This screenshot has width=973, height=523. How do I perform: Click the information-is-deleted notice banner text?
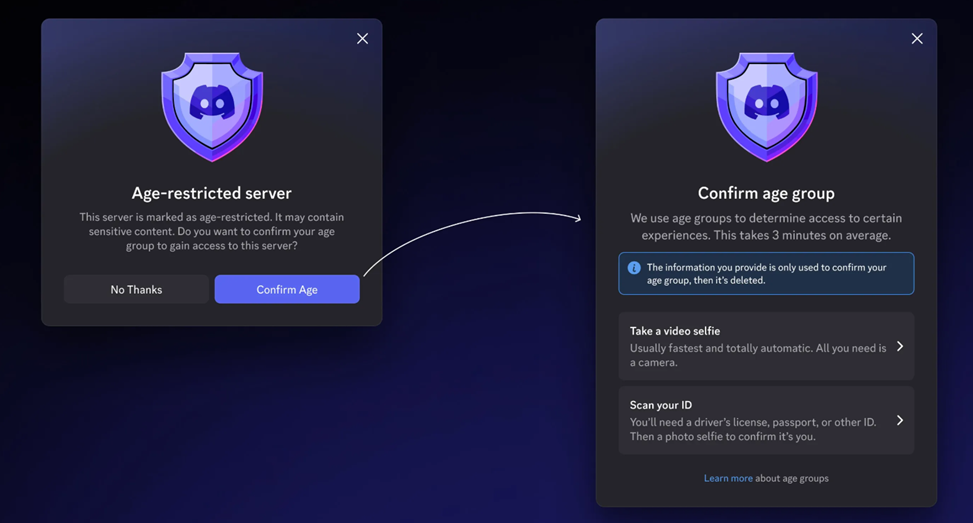[767, 274]
